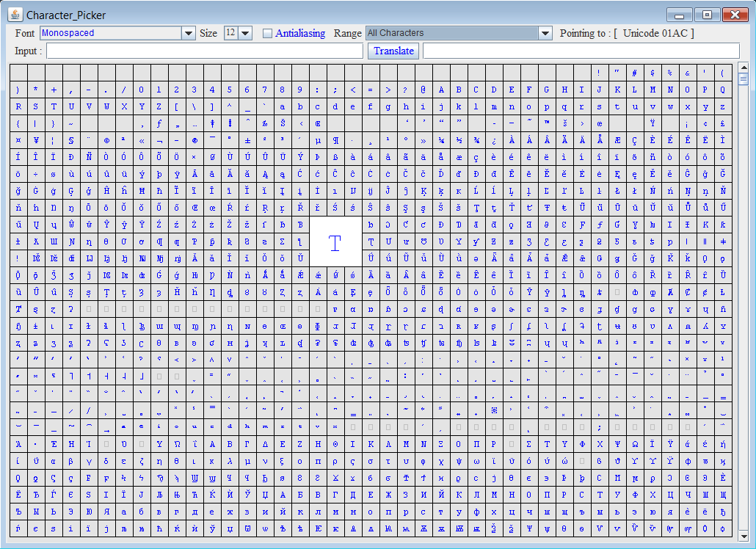Expand the Size dropdown
The height and width of the screenshot is (549, 756).
coord(245,33)
